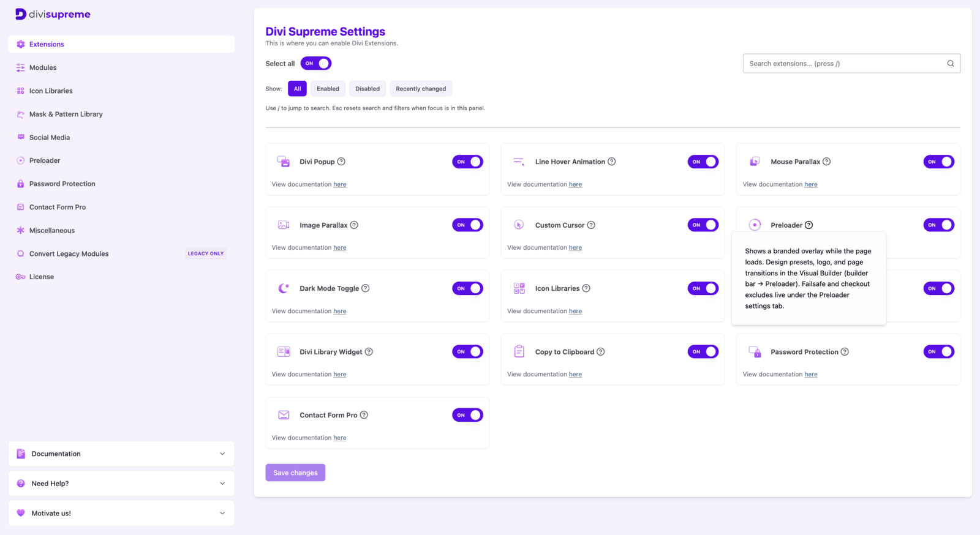Click the Mouse Parallax extension icon
This screenshot has height=535, width=980.
pyautogui.click(x=755, y=162)
